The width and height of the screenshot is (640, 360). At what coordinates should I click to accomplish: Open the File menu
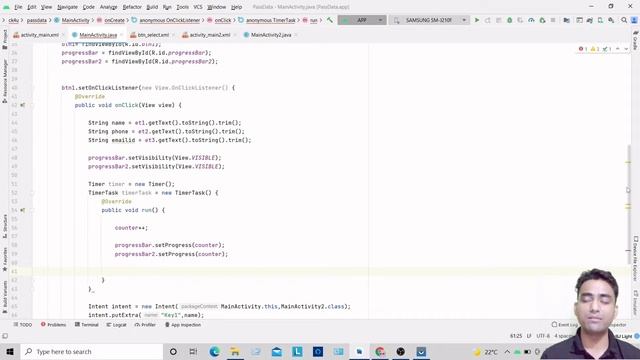18,7
